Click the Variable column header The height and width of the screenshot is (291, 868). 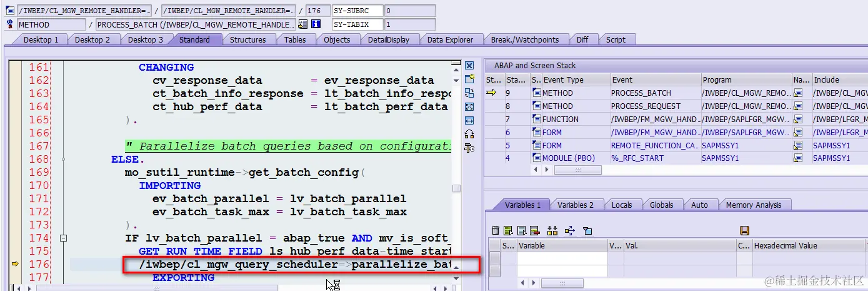[562, 246]
